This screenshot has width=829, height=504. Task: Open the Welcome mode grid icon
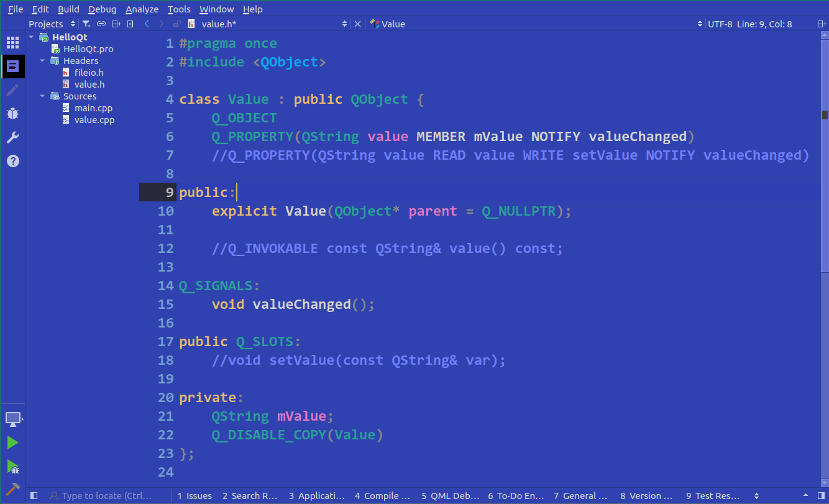12,42
